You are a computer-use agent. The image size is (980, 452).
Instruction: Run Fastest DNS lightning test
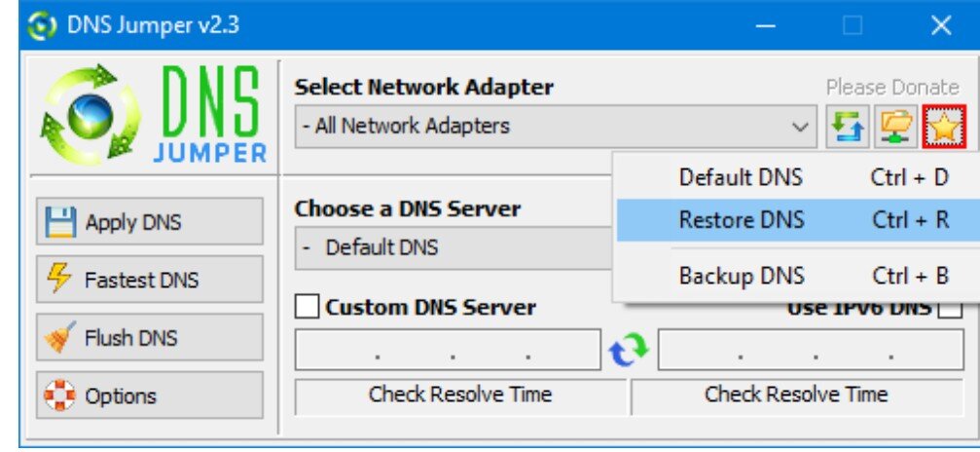(x=150, y=280)
